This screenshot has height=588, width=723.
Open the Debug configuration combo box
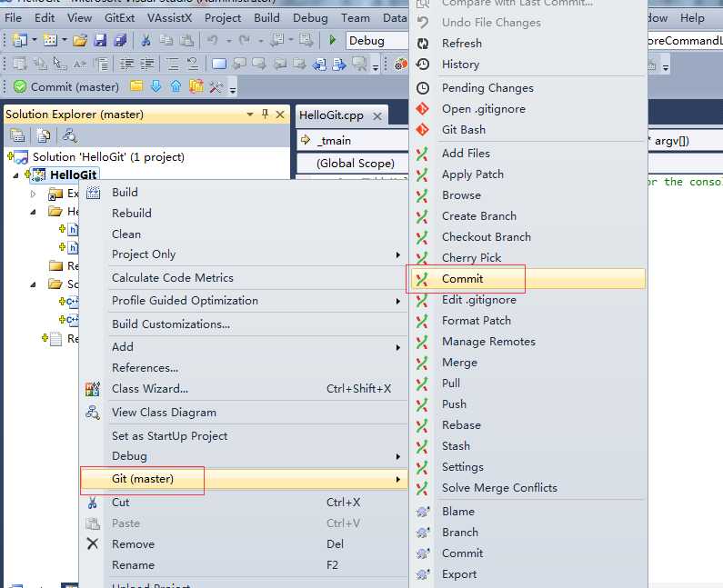[377, 41]
